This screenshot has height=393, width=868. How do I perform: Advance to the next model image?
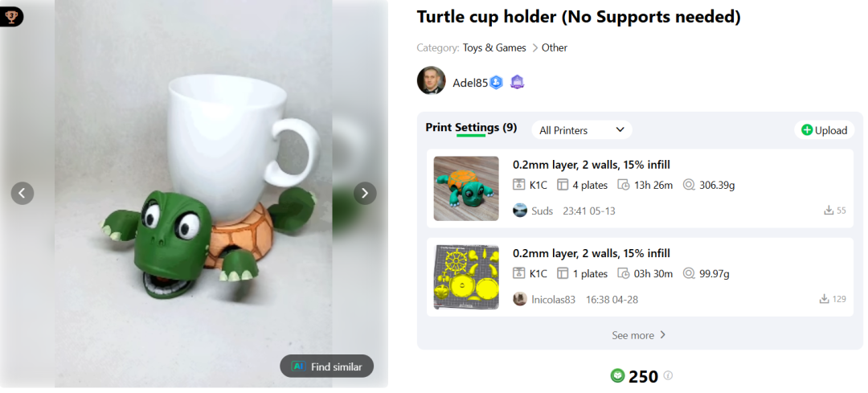tap(365, 193)
